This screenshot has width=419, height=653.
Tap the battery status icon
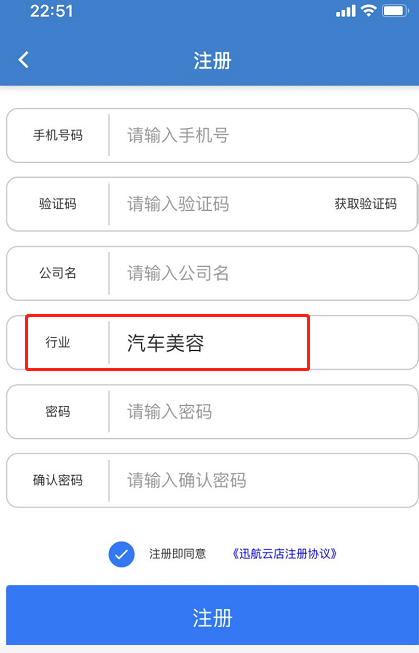click(x=396, y=10)
